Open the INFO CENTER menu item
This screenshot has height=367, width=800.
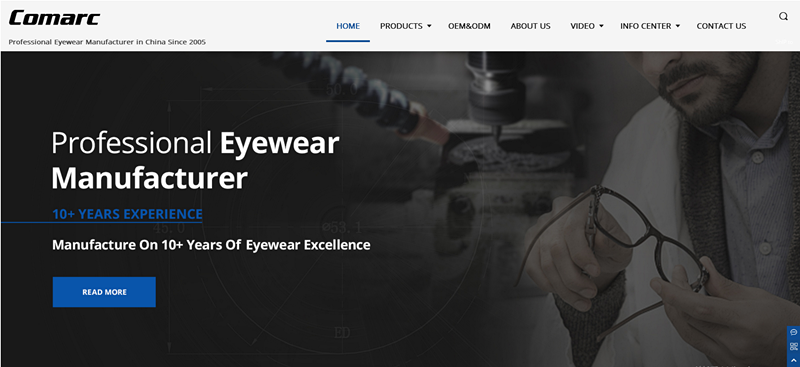645,26
